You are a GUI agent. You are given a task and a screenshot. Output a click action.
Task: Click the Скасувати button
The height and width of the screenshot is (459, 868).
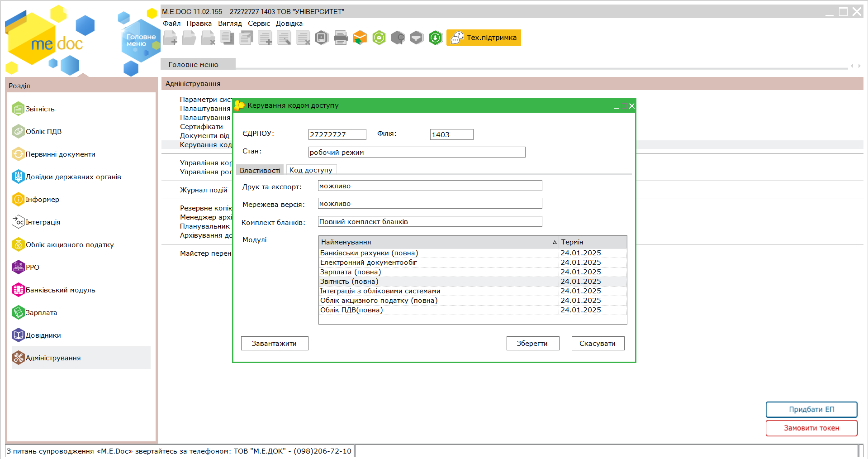coord(598,344)
